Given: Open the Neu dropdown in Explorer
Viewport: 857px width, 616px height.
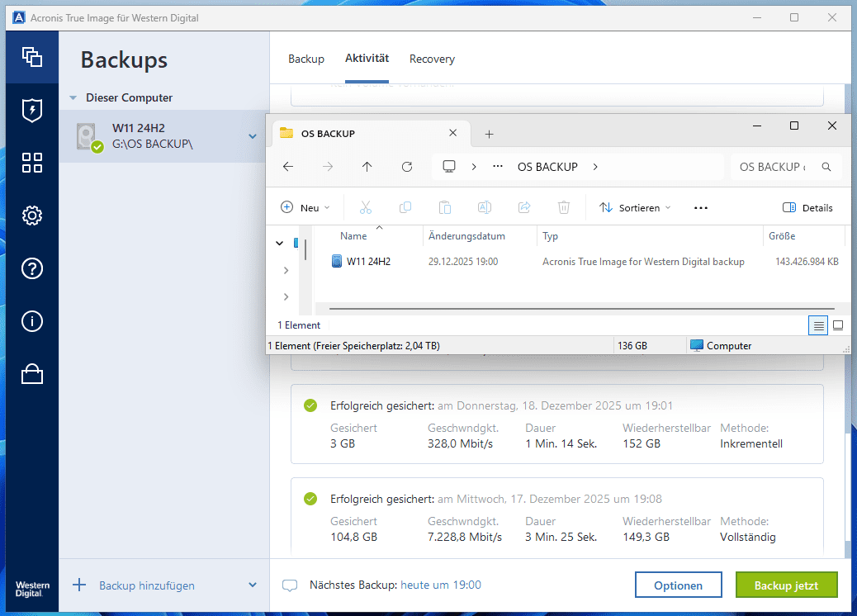Looking at the screenshot, I should pyautogui.click(x=305, y=208).
